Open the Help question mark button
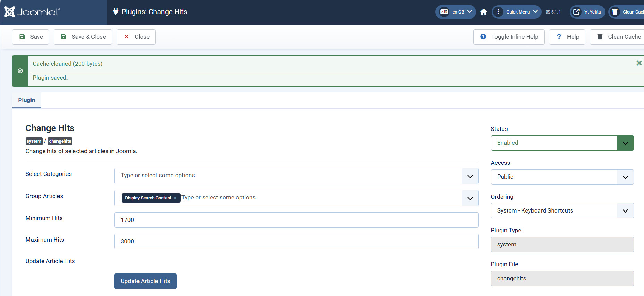The width and height of the screenshot is (644, 296). [x=567, y=37]
